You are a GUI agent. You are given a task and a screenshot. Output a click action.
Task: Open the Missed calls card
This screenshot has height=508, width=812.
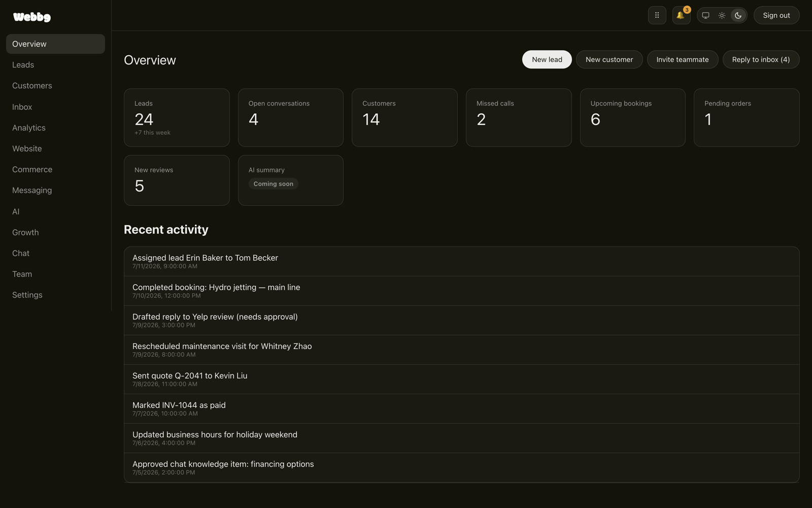click(519, 118)
